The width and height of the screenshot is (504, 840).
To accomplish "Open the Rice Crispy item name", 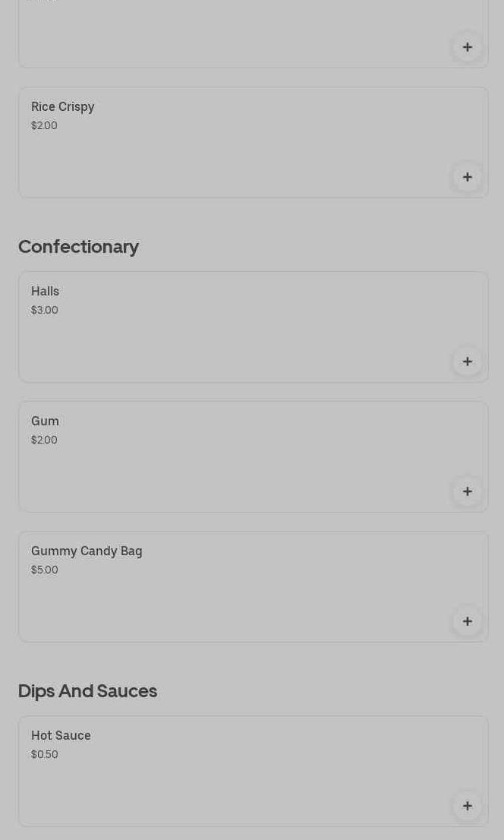I will click(x=63, y=107).
